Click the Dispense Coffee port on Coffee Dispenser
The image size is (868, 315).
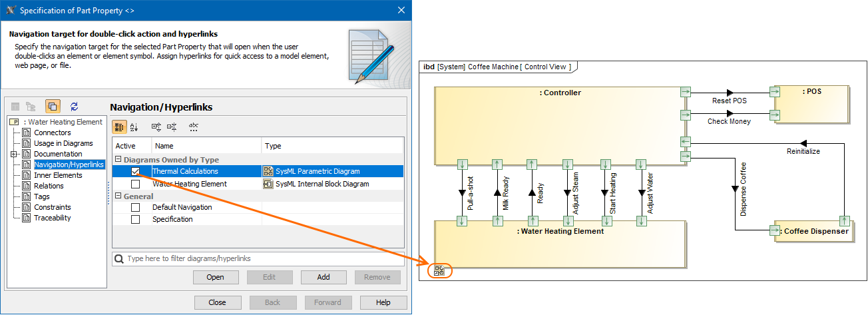tap(774, 230)
